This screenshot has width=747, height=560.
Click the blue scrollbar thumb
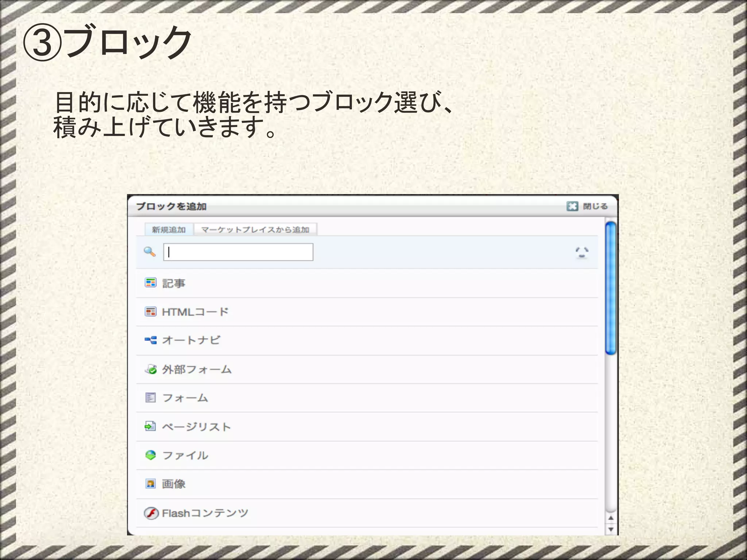click(x=611, y=288)
